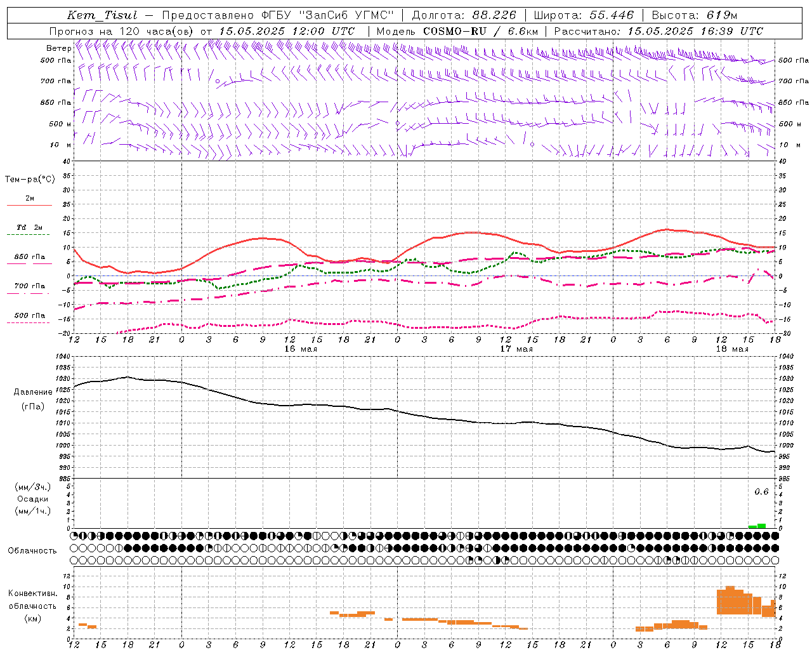Click the Тем-ра(°C) axis label
This screenshot has width=812, height=650.
30,180
